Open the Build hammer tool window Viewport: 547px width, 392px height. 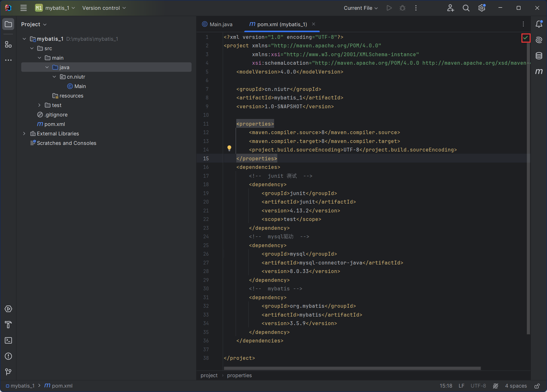9,325
